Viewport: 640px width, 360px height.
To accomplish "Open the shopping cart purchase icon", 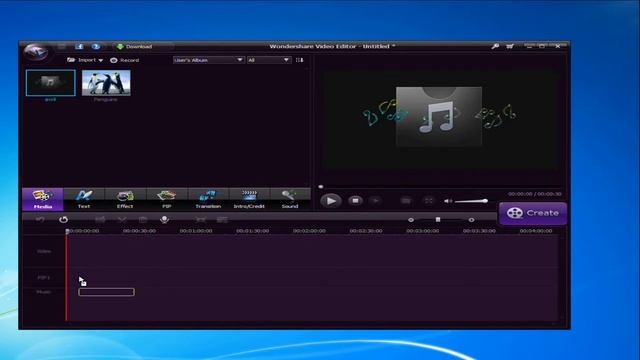I will (x=510, y=47).
